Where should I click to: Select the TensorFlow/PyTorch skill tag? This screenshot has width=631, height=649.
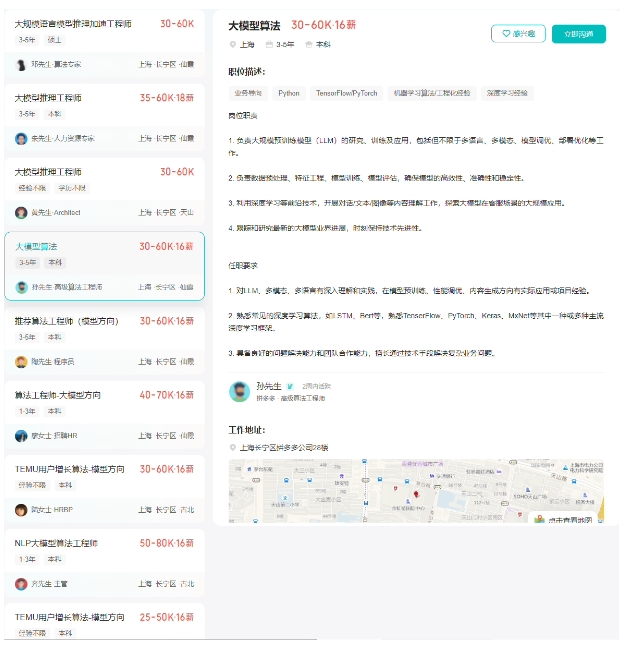(x=346, y=93)
